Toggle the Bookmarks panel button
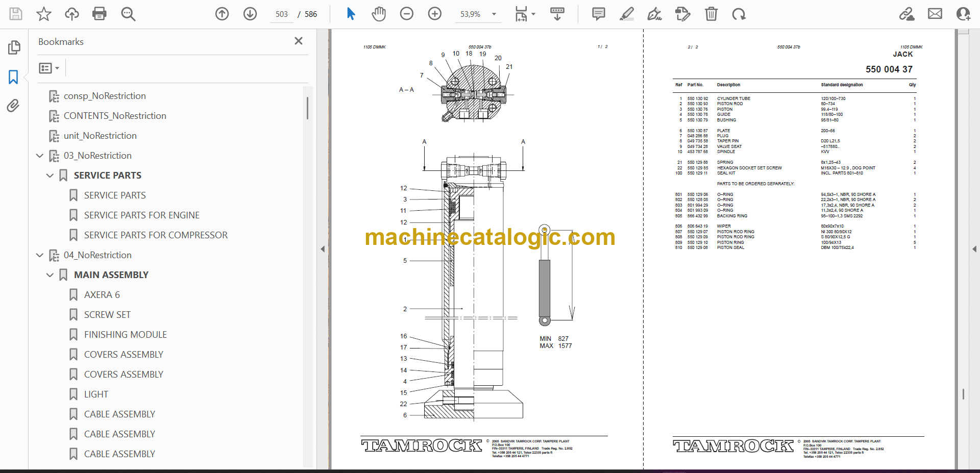 pos(13,77)
